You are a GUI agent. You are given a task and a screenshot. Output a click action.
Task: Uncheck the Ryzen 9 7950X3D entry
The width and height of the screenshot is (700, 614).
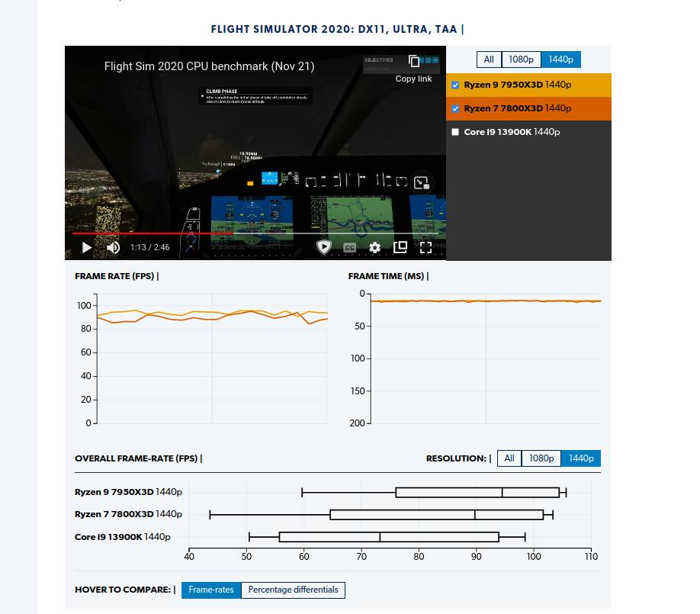coord(455,85)
